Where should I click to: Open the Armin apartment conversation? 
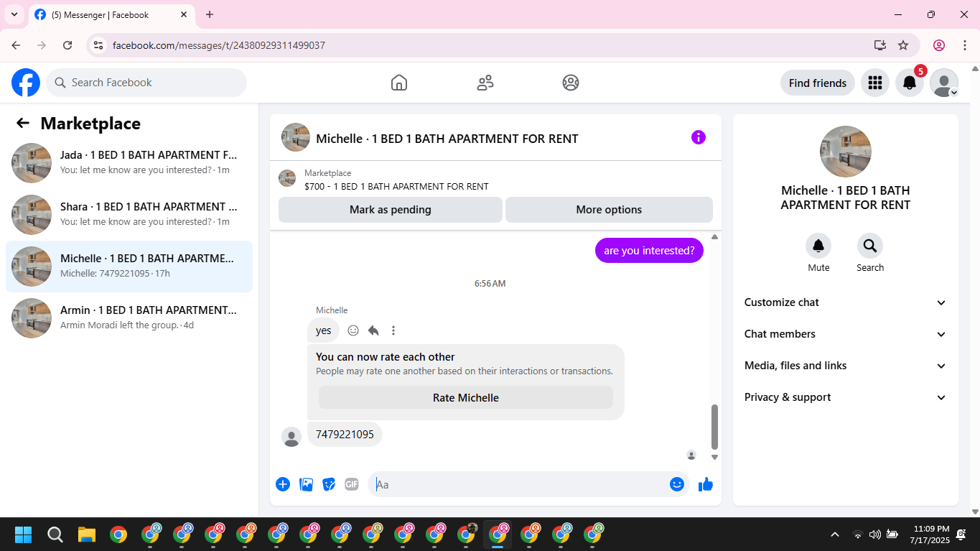tap(129, 318)
